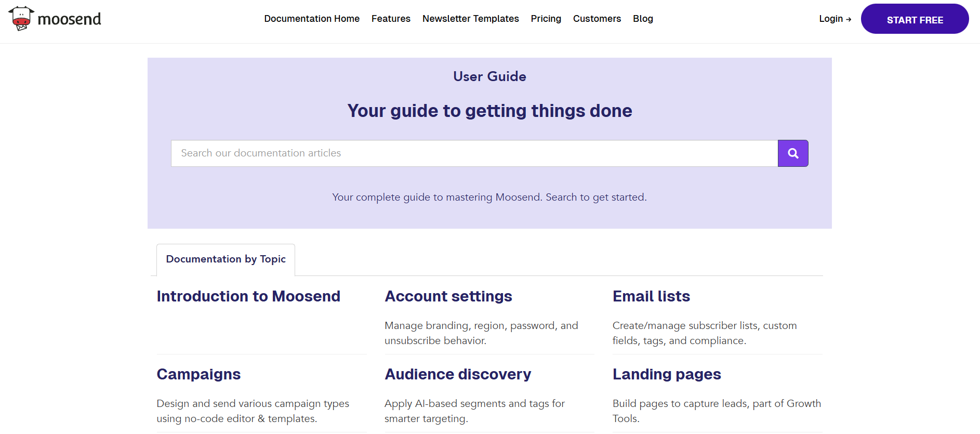Open the Customers nav link
The height and width of the screenshot is (434, 980).
(597, 19)
